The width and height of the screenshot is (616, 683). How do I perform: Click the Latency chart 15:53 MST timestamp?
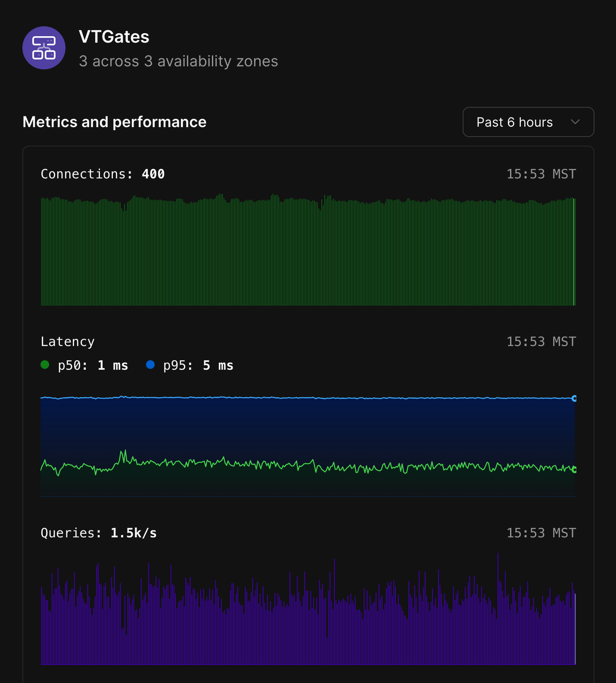click(541, 341)
